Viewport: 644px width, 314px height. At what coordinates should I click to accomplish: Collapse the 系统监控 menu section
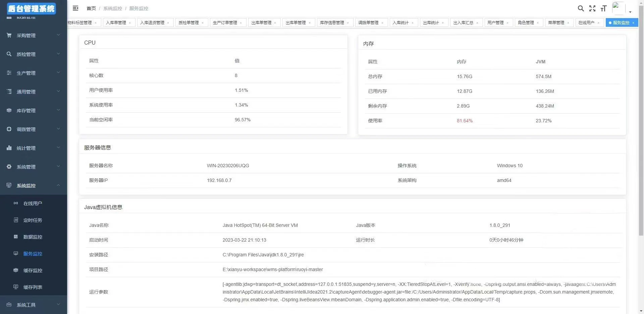pos(58,185)
